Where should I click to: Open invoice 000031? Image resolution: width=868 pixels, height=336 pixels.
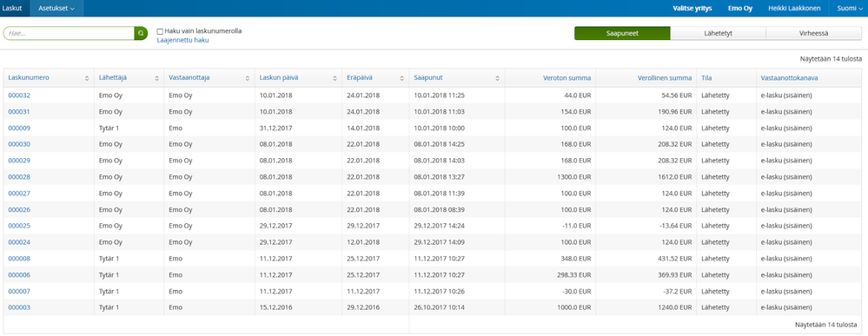[x=19, y=111]
